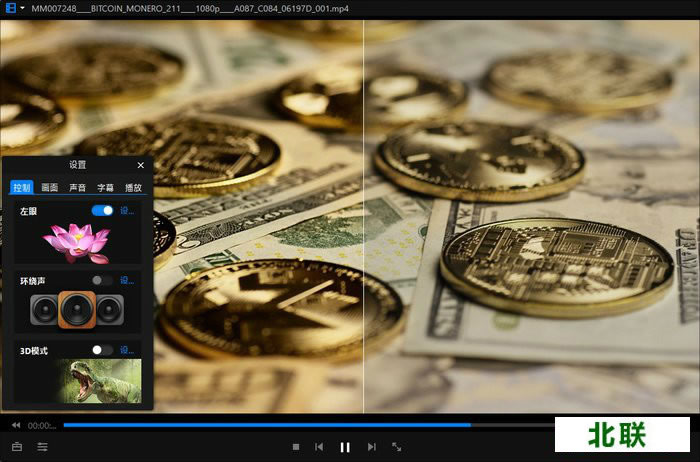
Task: Pause the video playback
Action: pos(345,447)
